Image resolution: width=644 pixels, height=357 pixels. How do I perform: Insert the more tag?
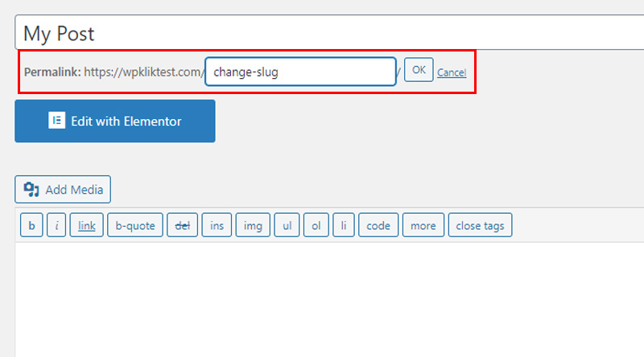[x=423, y=225]
